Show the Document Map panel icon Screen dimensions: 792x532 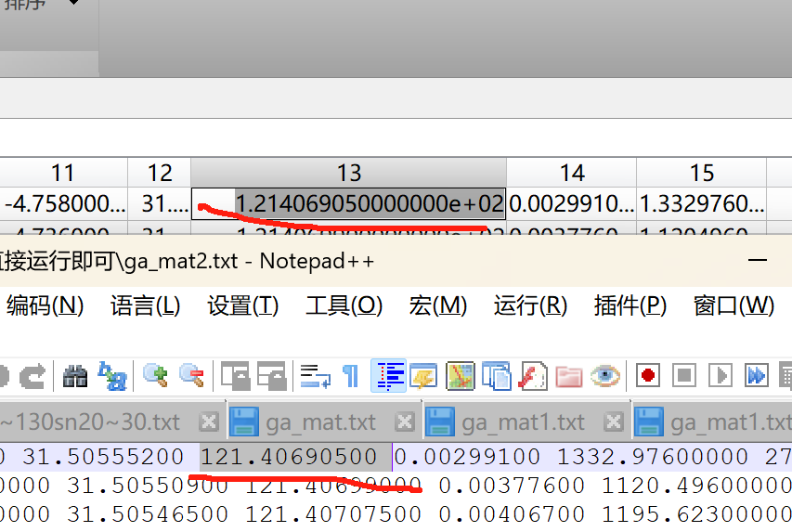[461, 376]
